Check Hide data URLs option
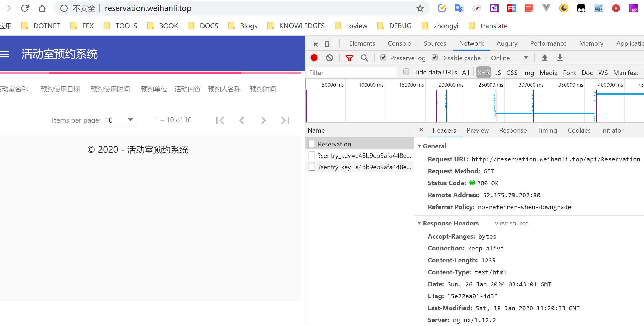The image size is (644, 326). pyautogui.click(x=406, y=71)
